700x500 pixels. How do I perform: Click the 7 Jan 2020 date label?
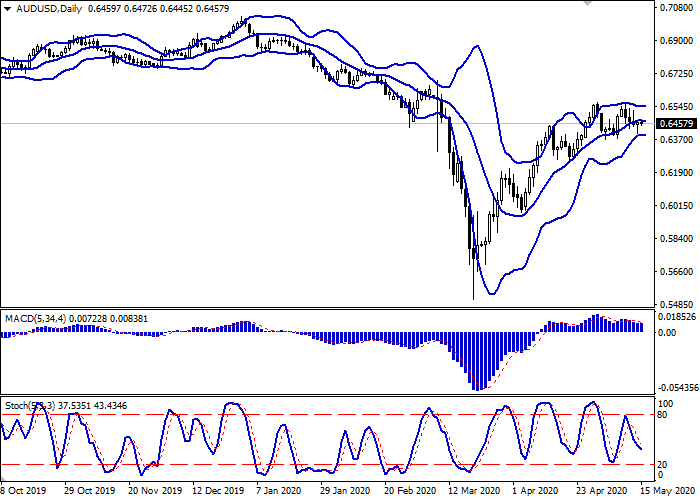tap(279, 491)
